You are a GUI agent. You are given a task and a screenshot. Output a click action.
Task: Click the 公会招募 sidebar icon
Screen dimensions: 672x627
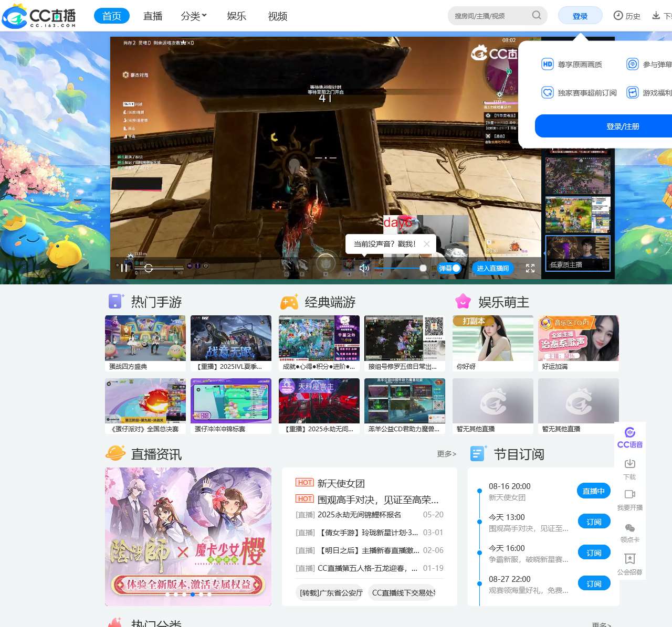click(629, 559)
